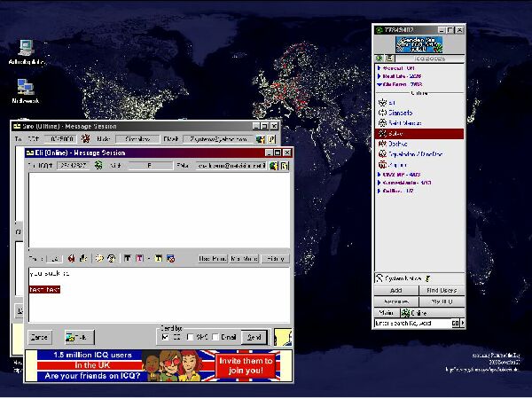Click the highlighted 'test test' text
This screenshot has height=399, width=532.
pos(45,289)
